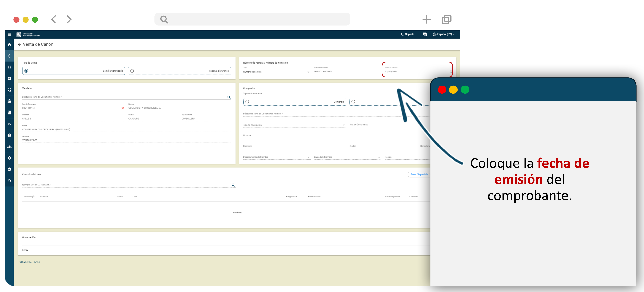This screenshot has width=644, height=292.
Task: Clear the seller document number with the red X
Action: click(123, 108)
